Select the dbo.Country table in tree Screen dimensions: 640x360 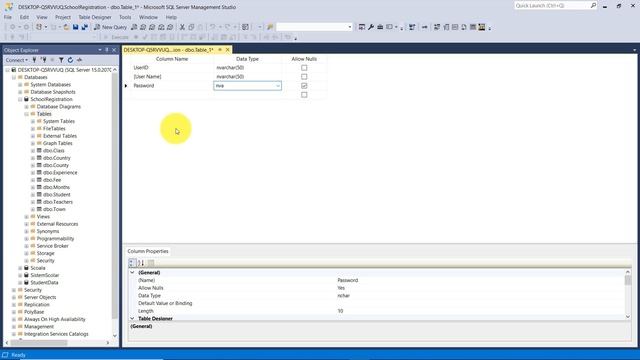coord(56,158)
